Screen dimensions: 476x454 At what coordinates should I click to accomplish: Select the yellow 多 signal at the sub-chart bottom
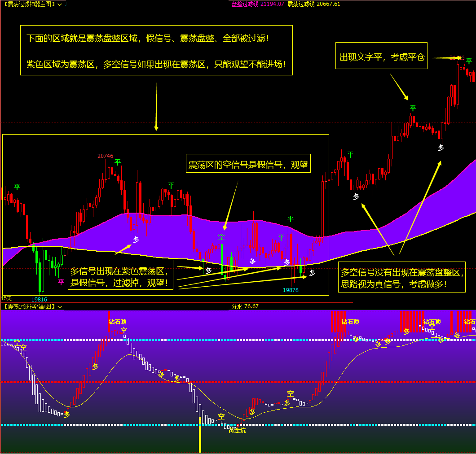[x=66, y=415]
